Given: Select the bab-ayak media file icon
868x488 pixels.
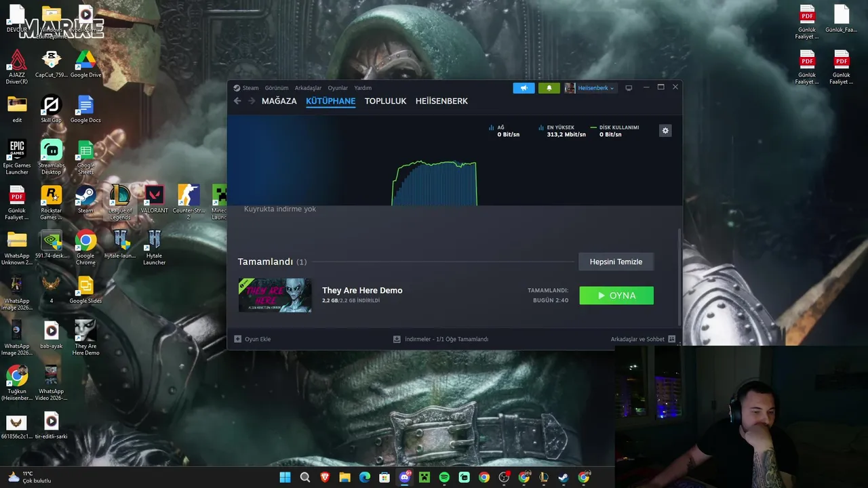Looking at the screenshot, I should (52, 335).
